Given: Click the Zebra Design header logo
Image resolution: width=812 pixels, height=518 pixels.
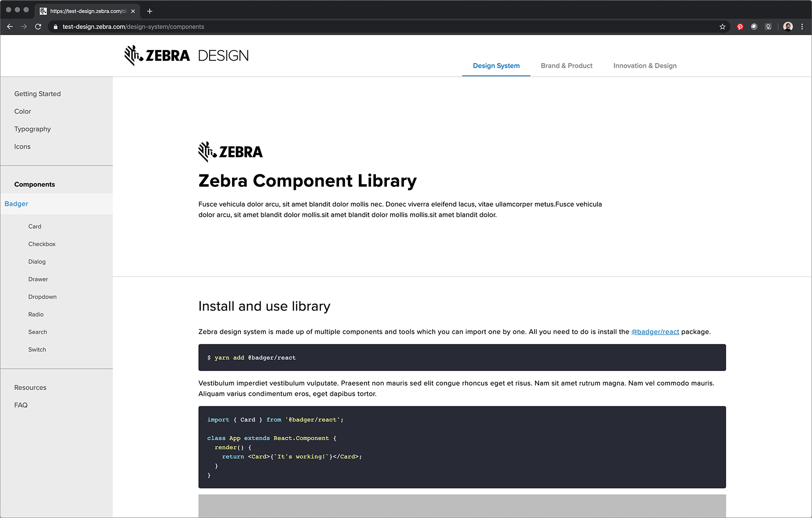Looking at the screenshot, I should [186, 55].
